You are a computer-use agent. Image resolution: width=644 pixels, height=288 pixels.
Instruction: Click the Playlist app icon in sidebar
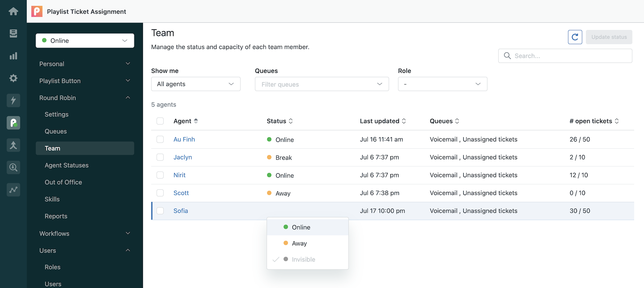(x=13, y=123)
